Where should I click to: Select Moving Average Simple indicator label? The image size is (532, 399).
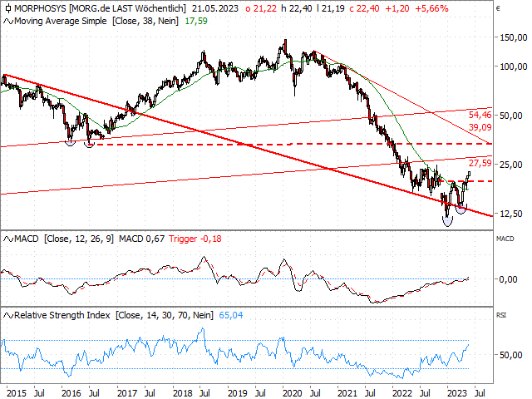(61, 22)
